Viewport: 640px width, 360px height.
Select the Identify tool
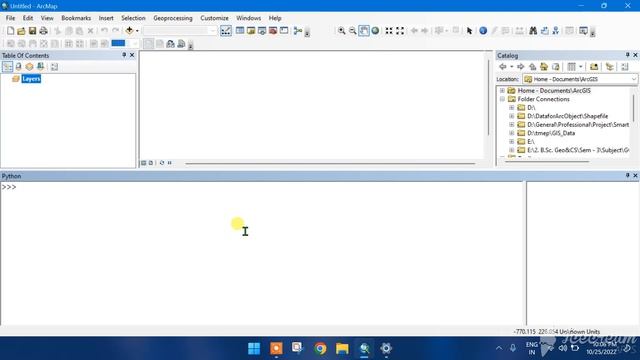(483, 31)
